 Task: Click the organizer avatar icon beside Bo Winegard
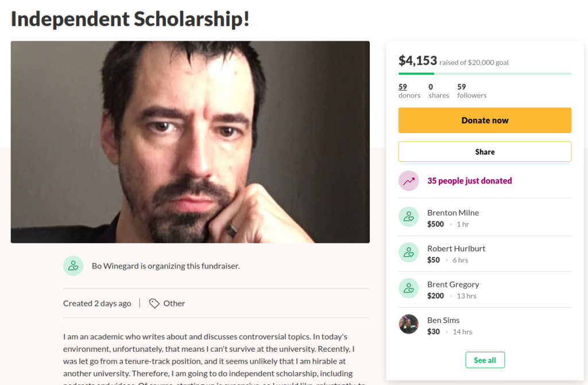73,266
